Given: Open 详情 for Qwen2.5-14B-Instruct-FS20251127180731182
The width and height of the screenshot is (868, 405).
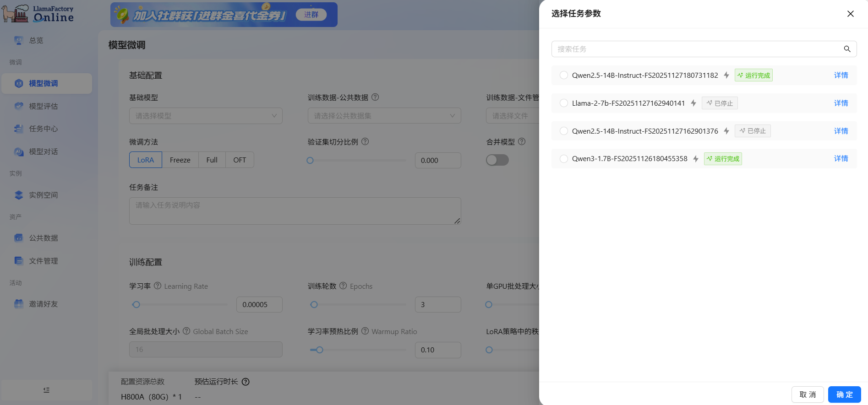Looking at the screenshot, I should click(x=841, y=75).
